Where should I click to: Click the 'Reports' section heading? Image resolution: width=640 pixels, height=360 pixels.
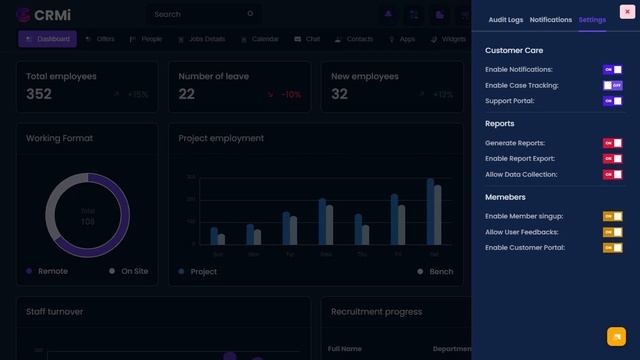[500, 123]
